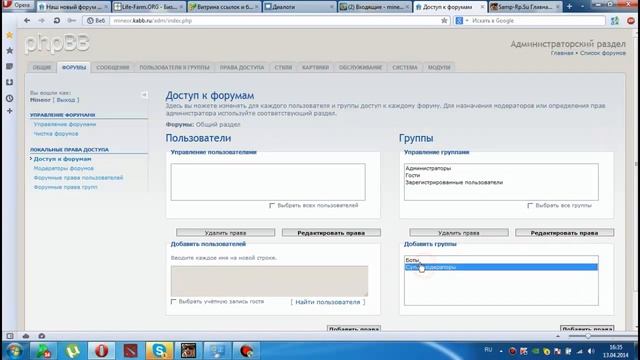This screenshot has width=640, height=360.
Task: Click 'Удалить права' button under Группы
Action: pyautogui.click(x=459, y=233)
